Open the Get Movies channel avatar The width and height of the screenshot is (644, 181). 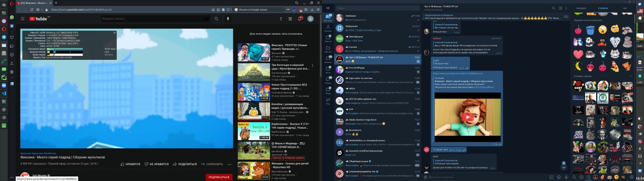click(25, 176)
